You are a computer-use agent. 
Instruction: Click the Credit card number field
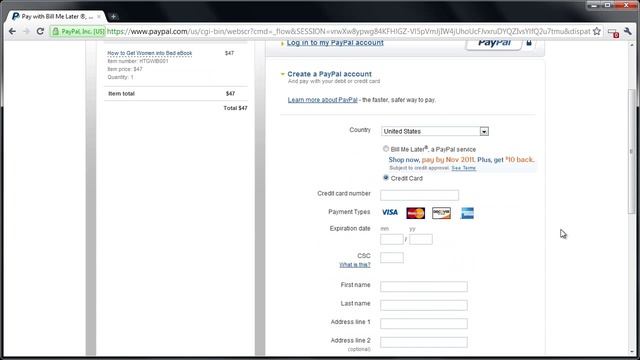point(419,195)
